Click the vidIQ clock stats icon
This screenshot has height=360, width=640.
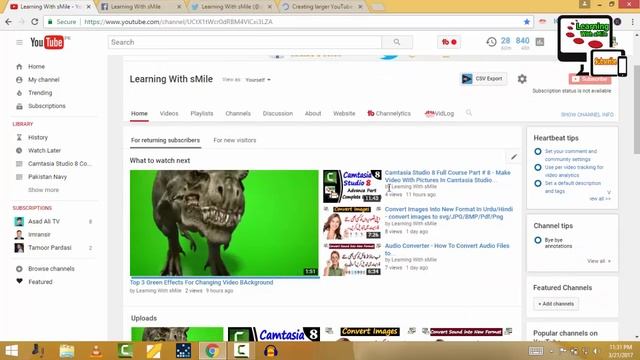(x=491, y=42)
